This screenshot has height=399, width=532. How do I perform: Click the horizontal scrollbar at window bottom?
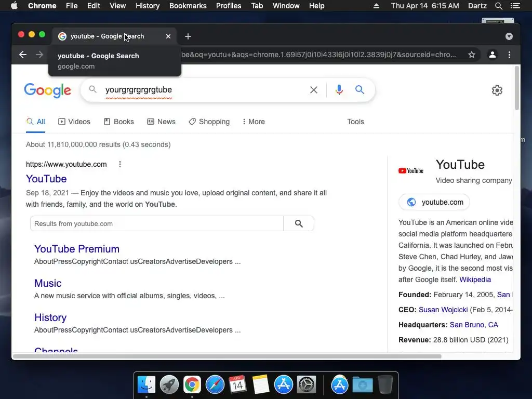[227, 356]
